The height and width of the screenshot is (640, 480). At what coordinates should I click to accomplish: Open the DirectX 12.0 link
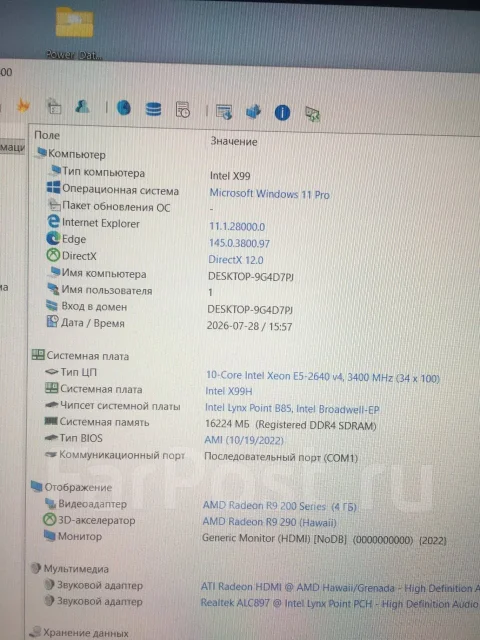pyautogui.click(x=236, y=260)
